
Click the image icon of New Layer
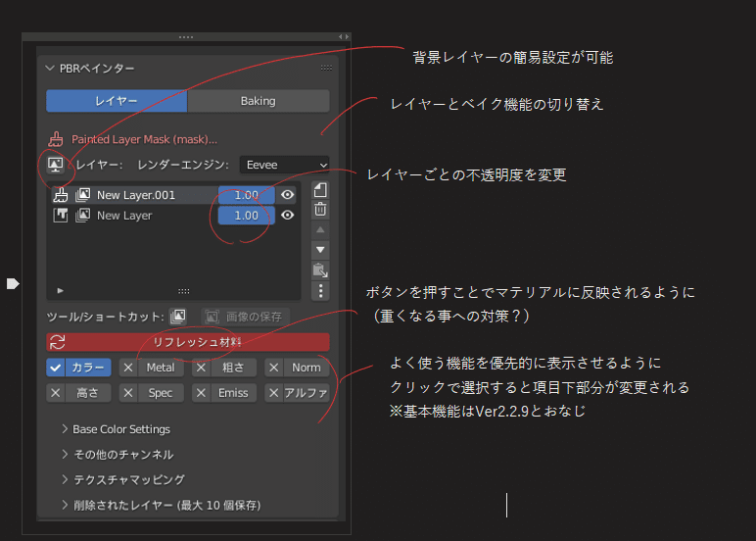tap(82, 216)
